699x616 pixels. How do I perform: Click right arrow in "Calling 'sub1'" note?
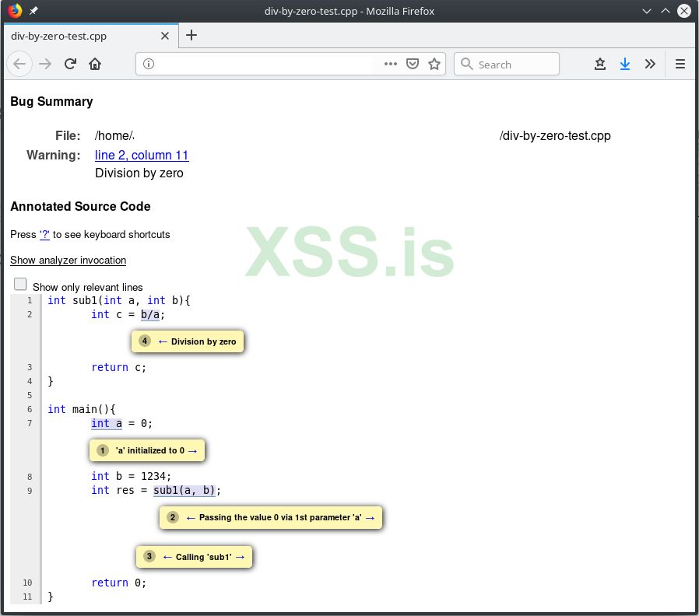coord(240,557)
